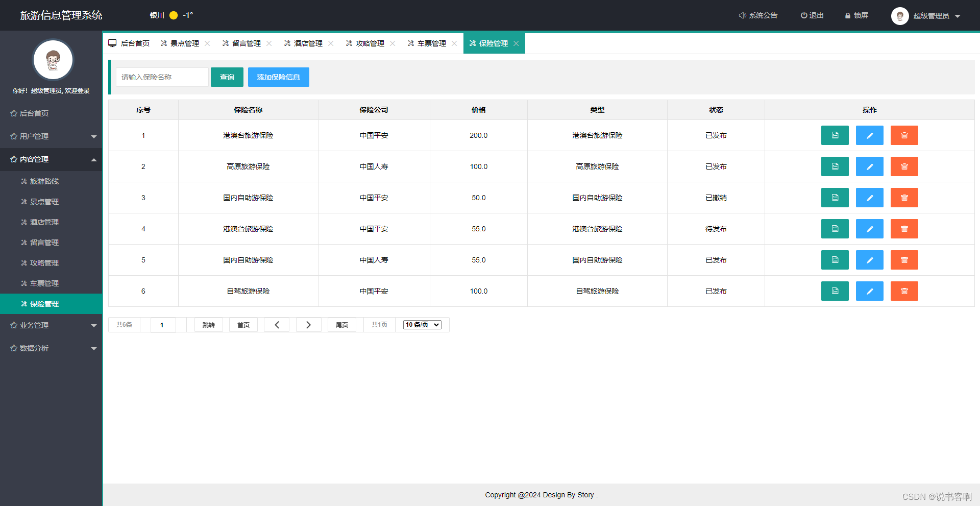Screen dimensions: 980x506
Task: Switch to the 后台首页 tab
Action: point(129,43)
